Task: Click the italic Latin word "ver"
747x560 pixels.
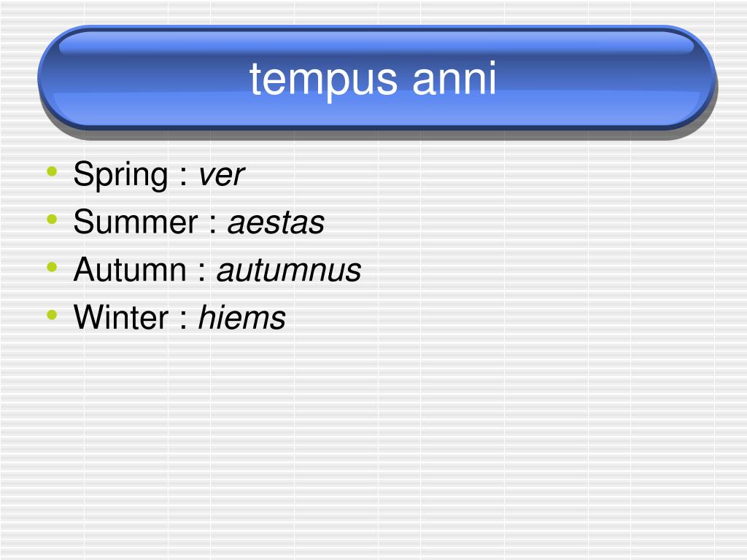Action: pyautogui.click(x=221, y=176)
